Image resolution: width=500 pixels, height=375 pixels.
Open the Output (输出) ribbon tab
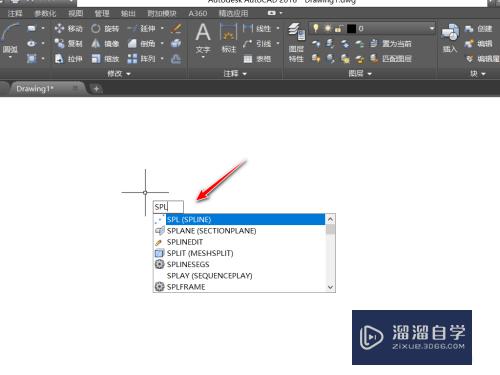point(128,13)
